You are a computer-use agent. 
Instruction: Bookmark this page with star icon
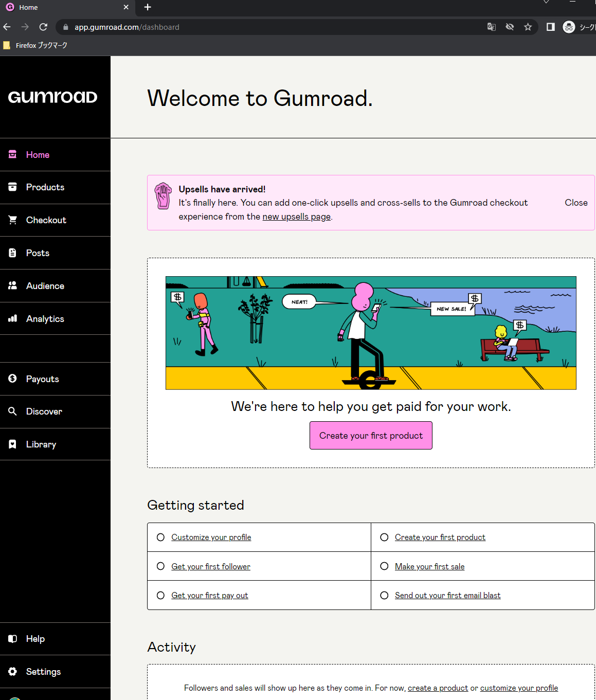click(528, 27)
